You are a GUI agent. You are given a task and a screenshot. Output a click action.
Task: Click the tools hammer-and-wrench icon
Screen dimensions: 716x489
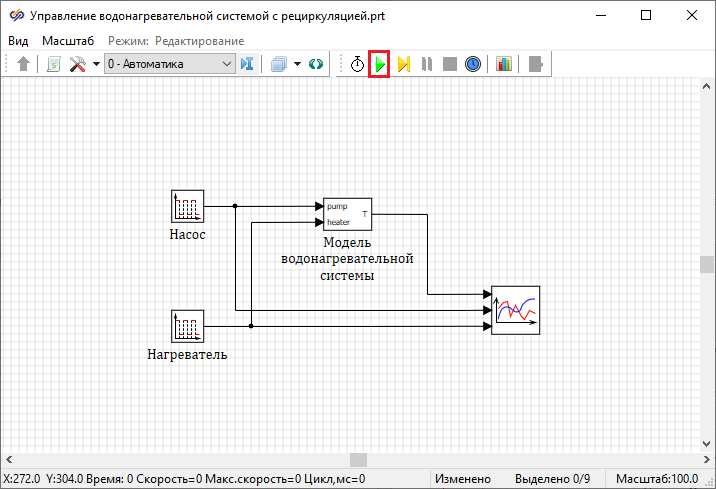point(77,64)
